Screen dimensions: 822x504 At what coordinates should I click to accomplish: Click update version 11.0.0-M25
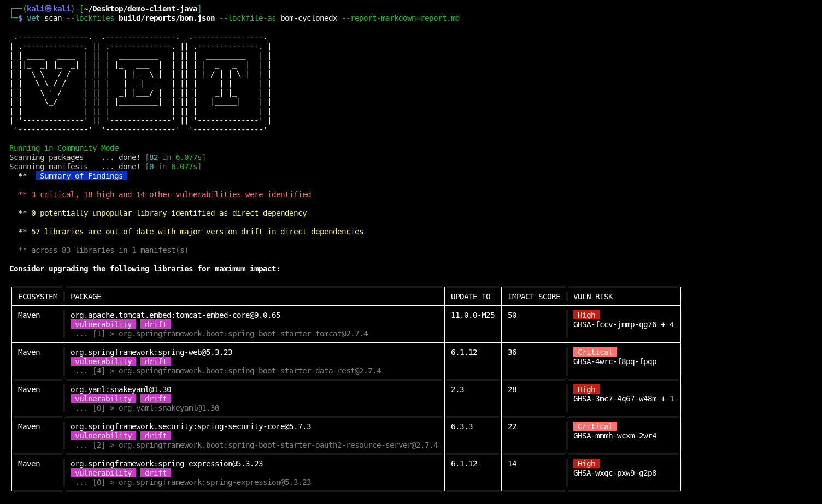coord(472,315)
